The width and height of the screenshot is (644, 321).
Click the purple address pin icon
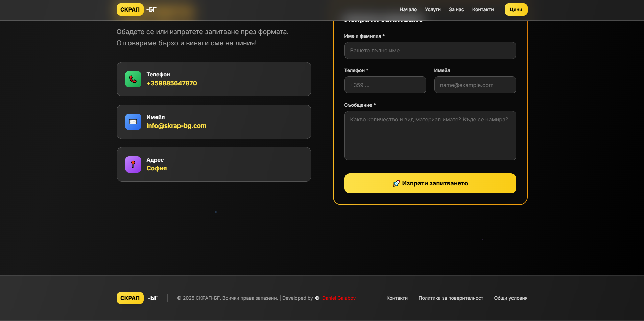[133, 164]
